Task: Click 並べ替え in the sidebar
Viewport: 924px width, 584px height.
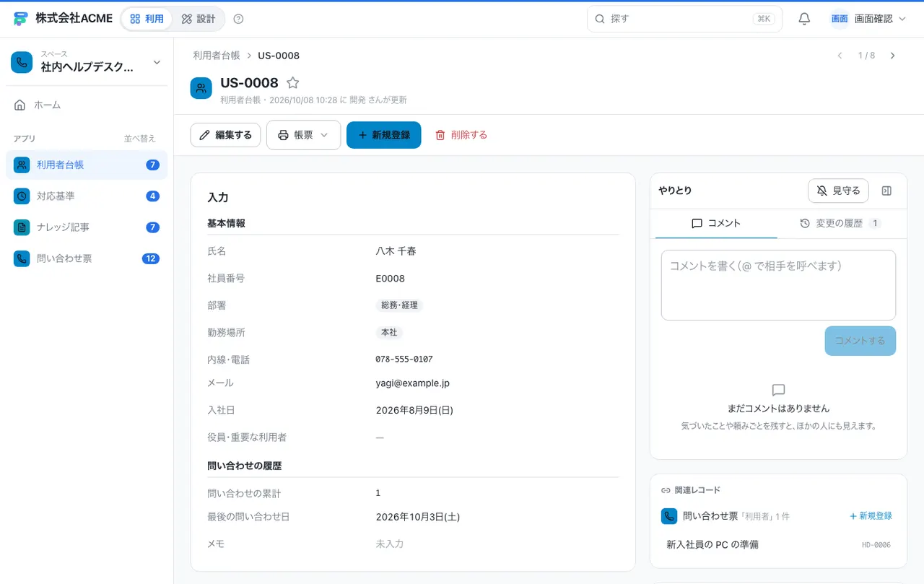Action: (x=140, y=139)
